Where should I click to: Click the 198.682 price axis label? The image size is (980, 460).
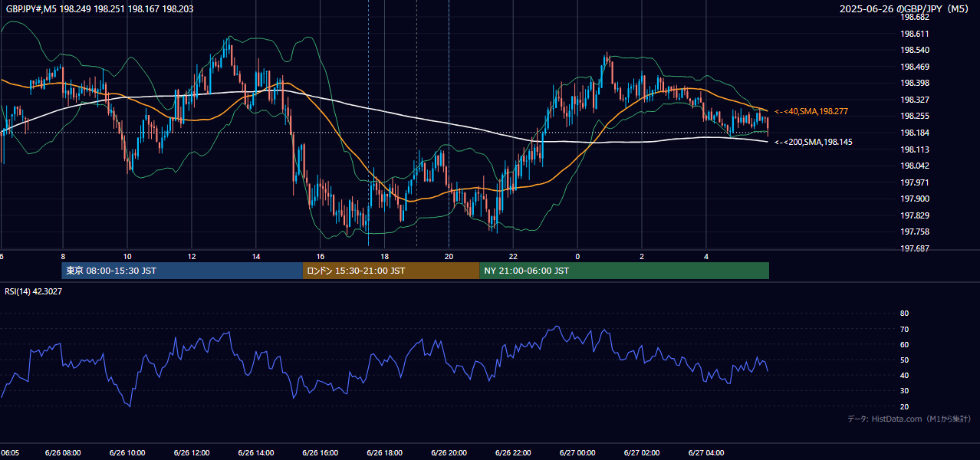pyautogui.click(x=916, y=17)
